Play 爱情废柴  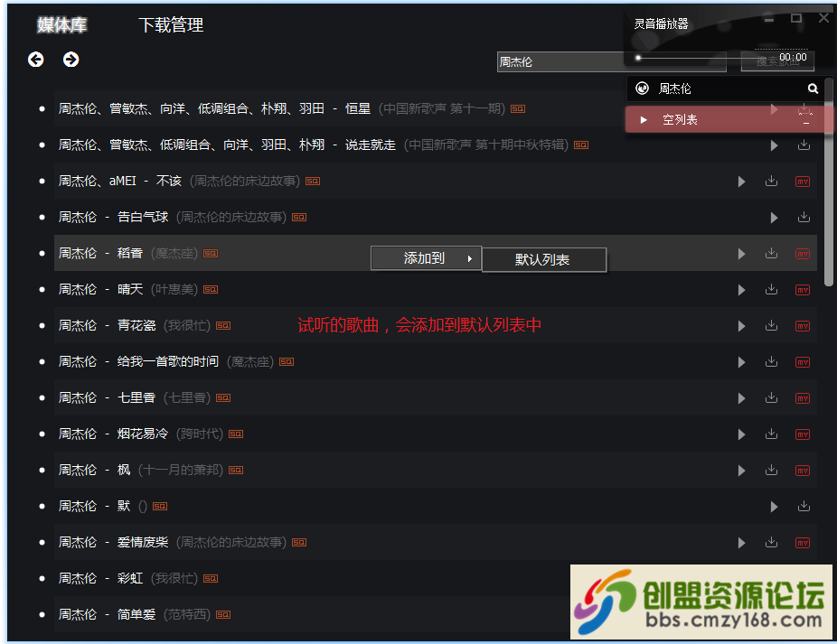pyautogui.click(x=741, y=543)
